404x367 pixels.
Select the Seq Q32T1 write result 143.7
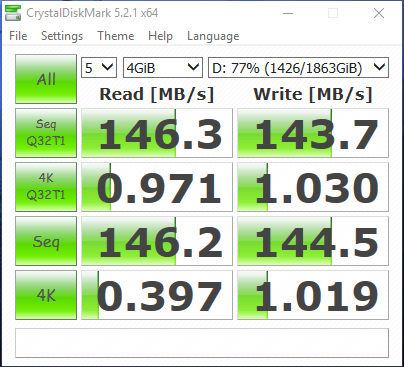tap(313, 133)
